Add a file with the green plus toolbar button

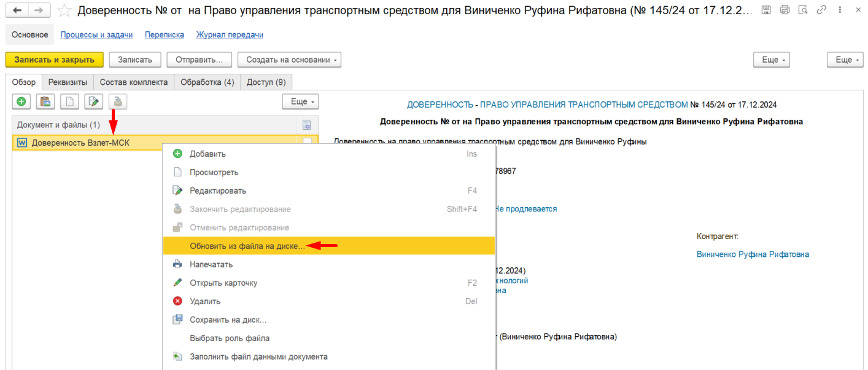[x=21, y=101]
